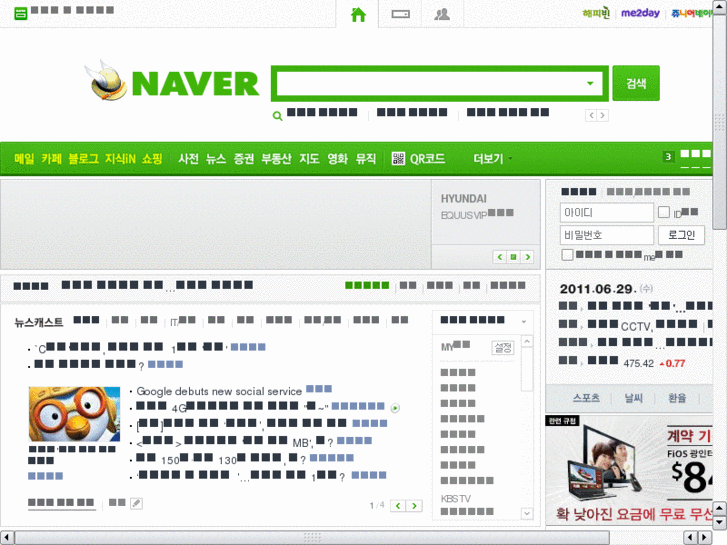Switch to the 날씨 tab

pyautogui.click(x=633, y=398)
